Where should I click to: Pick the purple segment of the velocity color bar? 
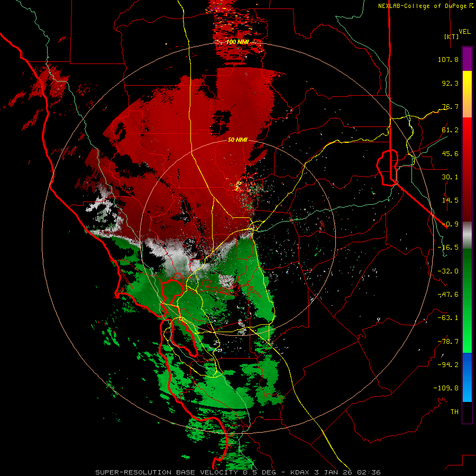467,59
